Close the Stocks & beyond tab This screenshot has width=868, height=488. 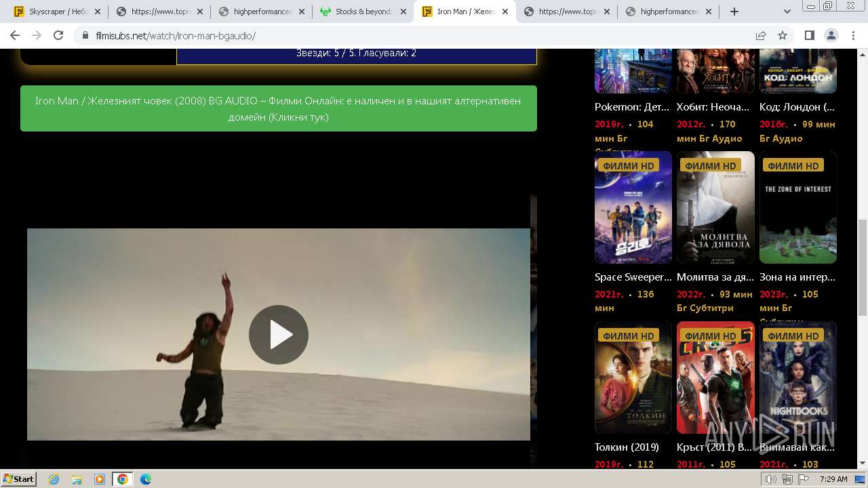click(x=403, y=12)
